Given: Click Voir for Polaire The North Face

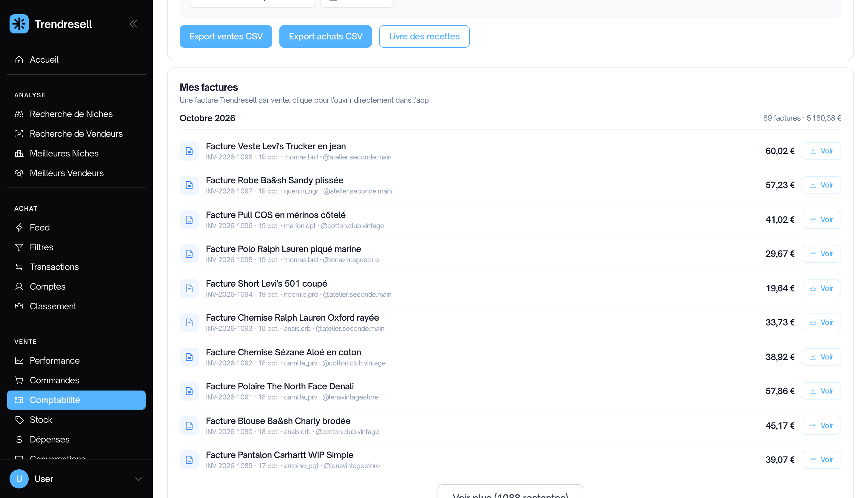Looking at the screenshot, I should 821,391.
